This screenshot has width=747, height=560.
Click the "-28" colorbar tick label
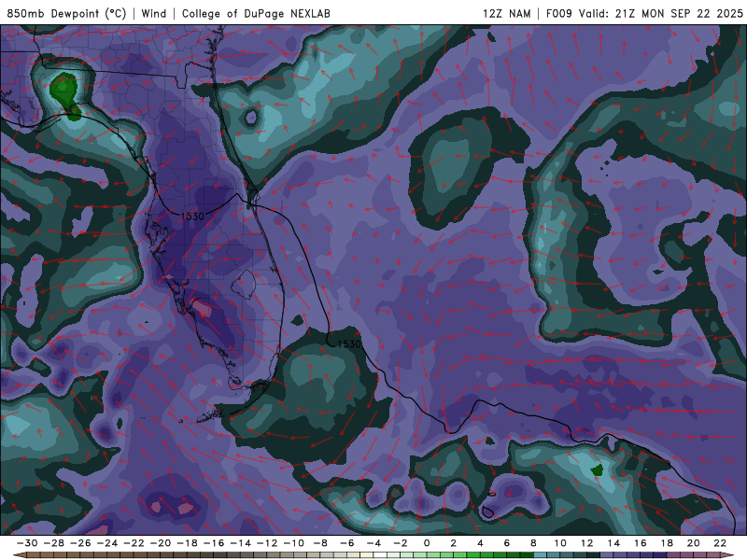(54, 543)
